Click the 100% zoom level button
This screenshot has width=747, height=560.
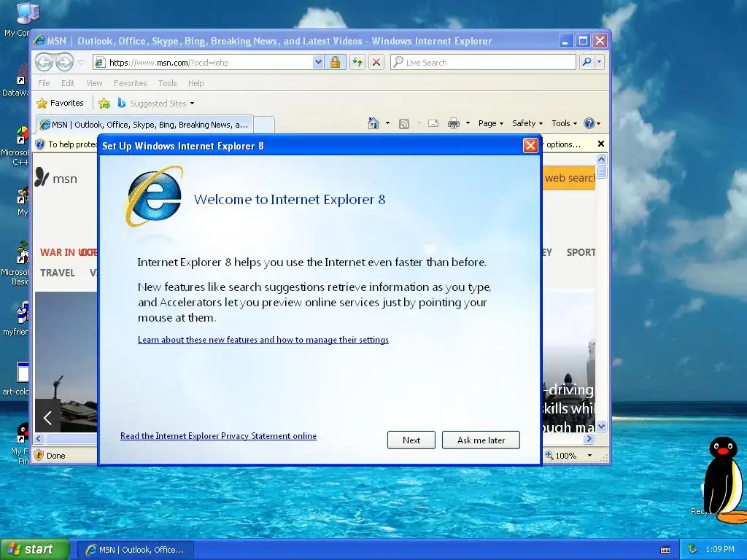point(561,456)
